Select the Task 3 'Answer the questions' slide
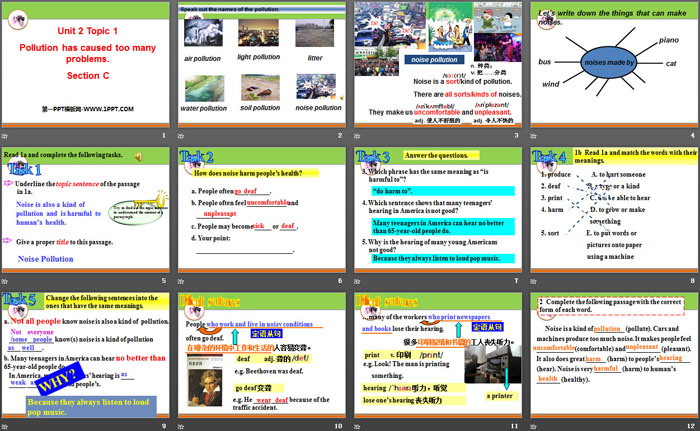Image resolution: width=700 pixels, height=431 pixels. click(438, 210)
